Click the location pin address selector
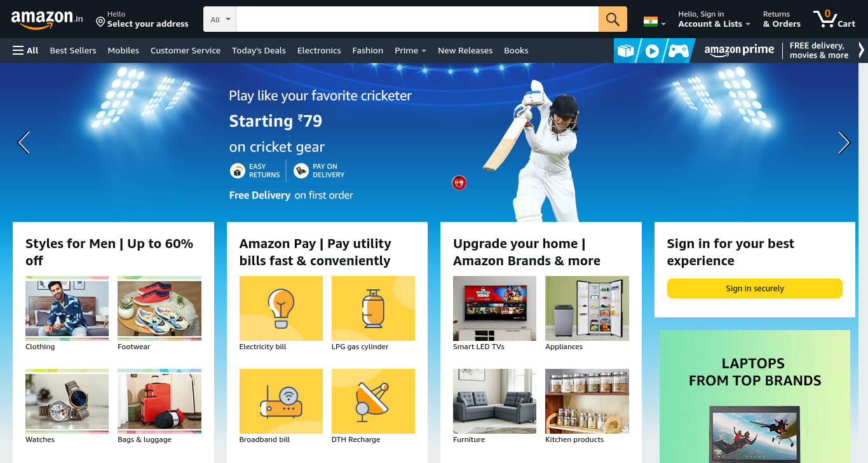 point(142,19)
